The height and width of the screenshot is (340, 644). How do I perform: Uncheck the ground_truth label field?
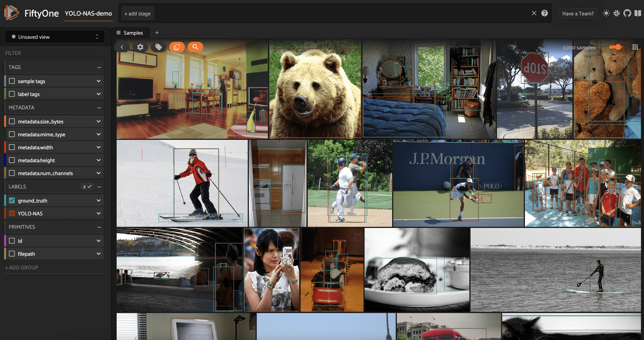(x=12, y=201)
